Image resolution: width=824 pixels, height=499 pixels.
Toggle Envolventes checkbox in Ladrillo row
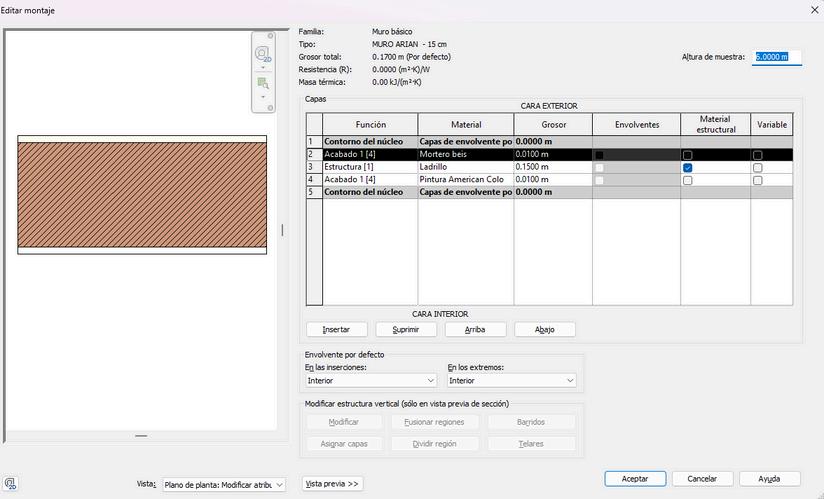pos(599,168)
